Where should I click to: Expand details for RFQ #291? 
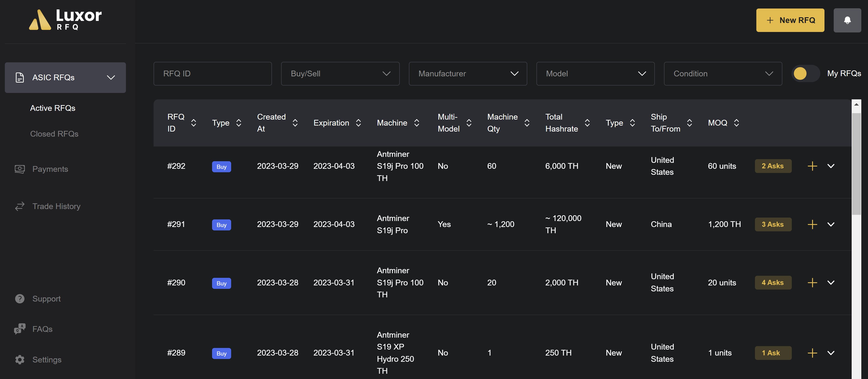tap(831, 224)
